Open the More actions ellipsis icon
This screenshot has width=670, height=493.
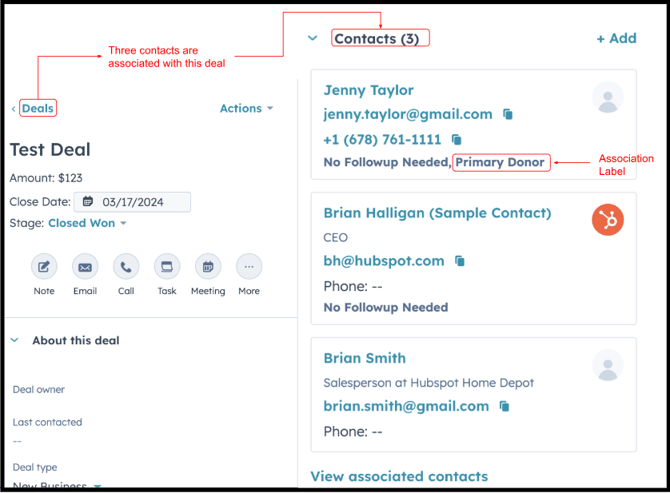point(249,267)
